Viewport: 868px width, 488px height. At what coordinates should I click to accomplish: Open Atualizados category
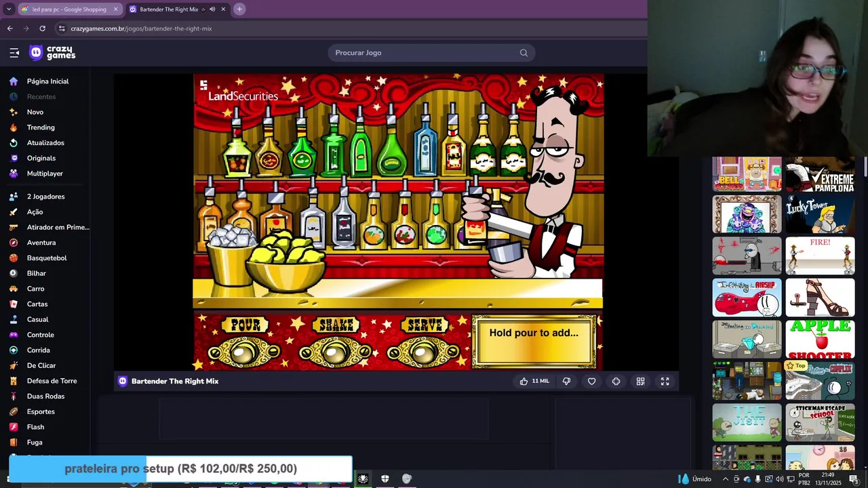point(45,143)
